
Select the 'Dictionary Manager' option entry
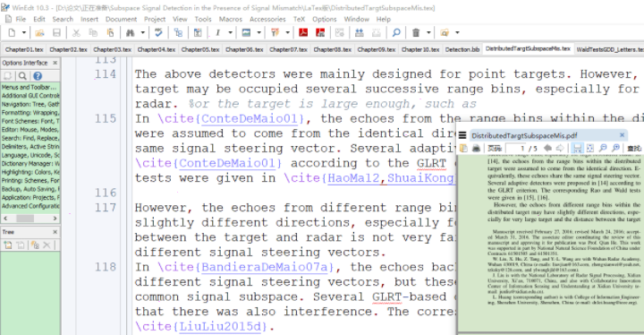[x=30, y=163]
